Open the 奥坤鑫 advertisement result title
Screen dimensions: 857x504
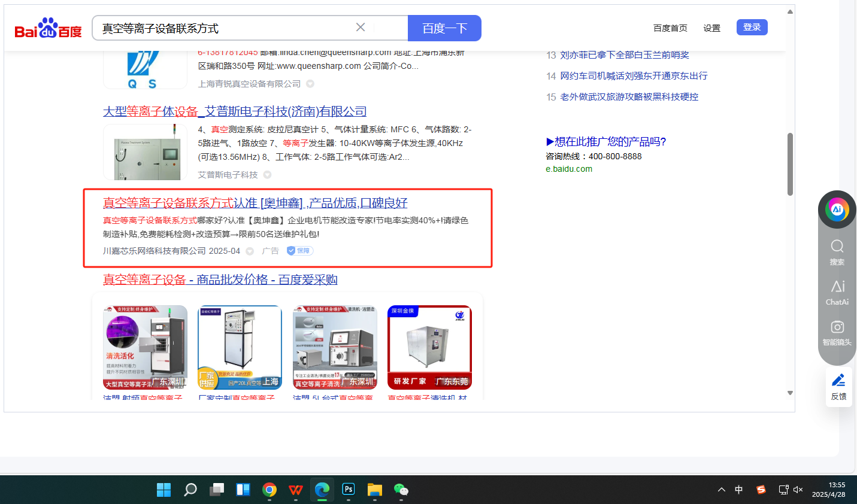pos(255,203)
